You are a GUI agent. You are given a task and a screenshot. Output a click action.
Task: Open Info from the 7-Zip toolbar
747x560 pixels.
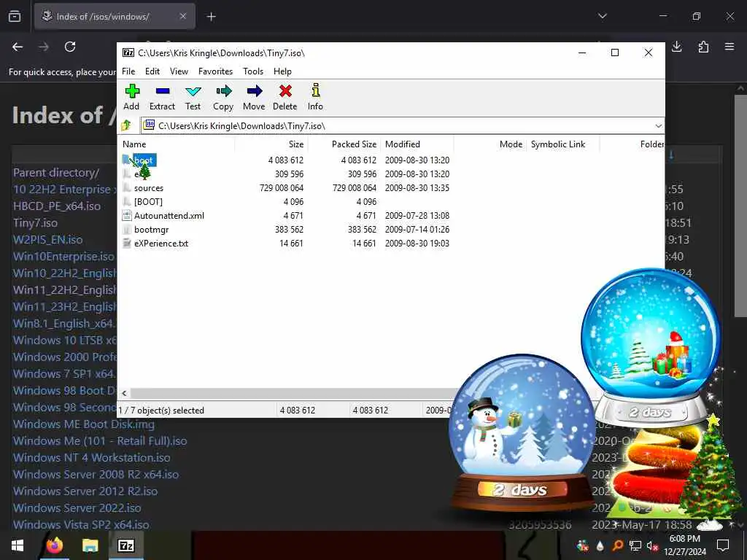pyautogui.click(x=315, y=97)
